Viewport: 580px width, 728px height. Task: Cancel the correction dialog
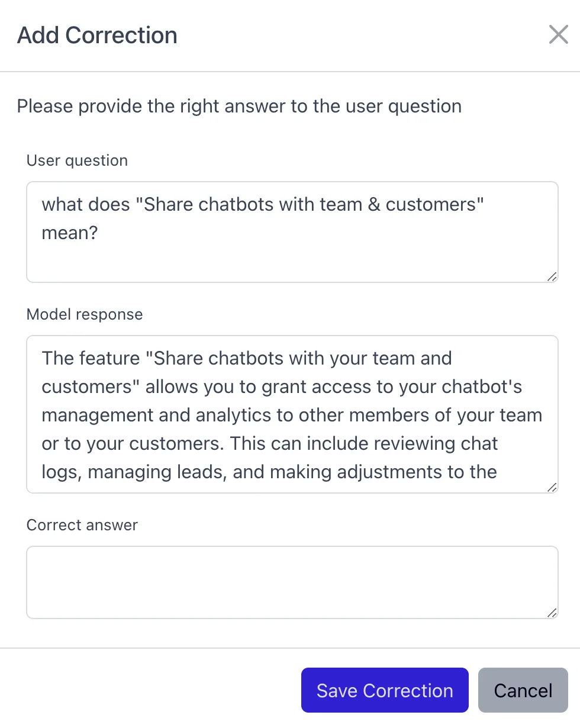523,690
